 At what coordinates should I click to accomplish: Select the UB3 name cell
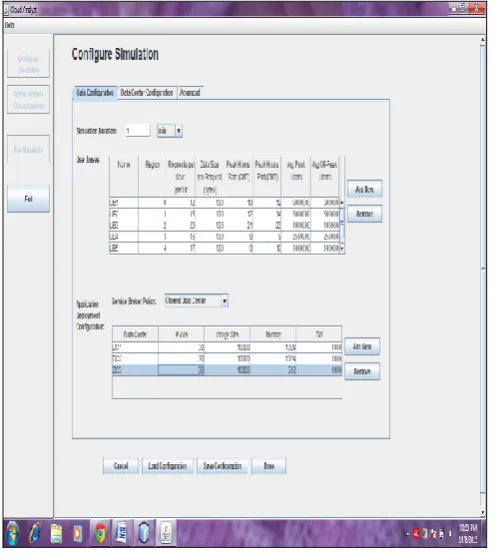[x=124, y=225]
